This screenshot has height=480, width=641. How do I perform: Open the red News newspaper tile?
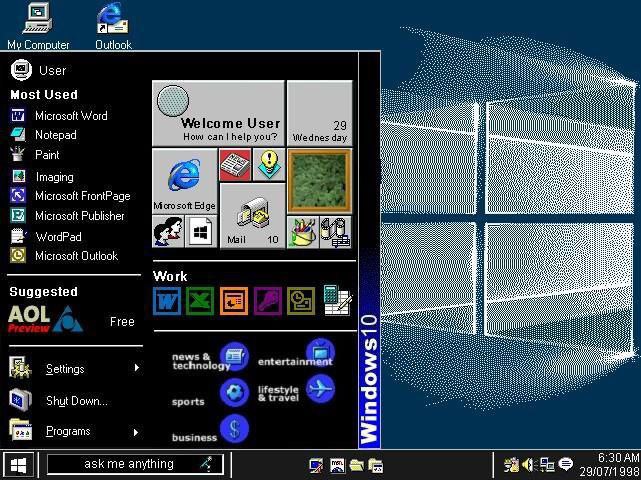pyautogui.click(x=235, y=165)
